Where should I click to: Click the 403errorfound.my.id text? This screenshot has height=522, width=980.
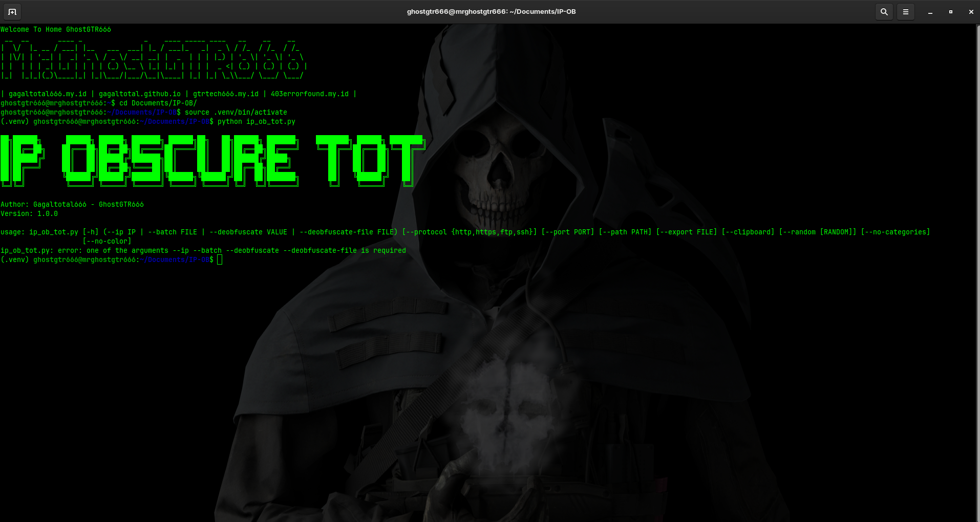(x=310, y=94)
